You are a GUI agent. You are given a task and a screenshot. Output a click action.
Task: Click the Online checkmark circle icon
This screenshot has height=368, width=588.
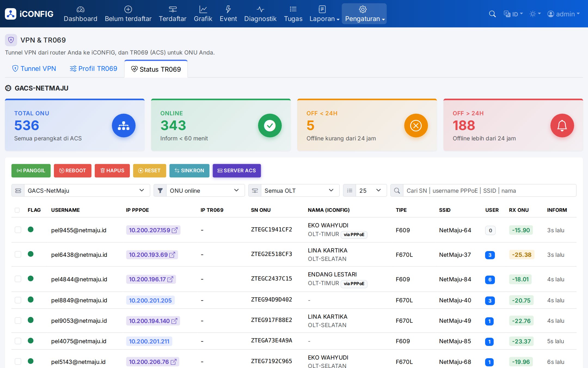pos(270,125)
